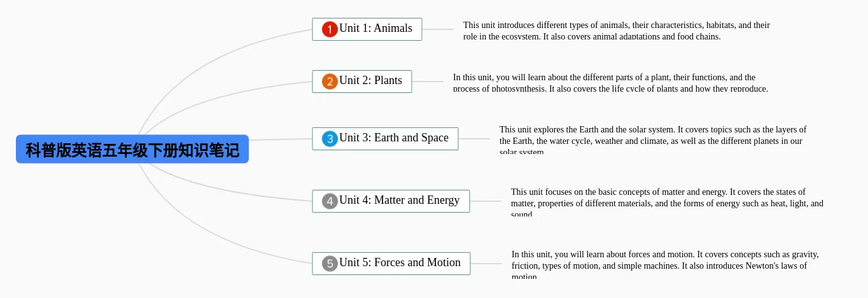The image size is (868, 298).
Task: Click the Plants unit photosynthesis description
Action: 611,83
